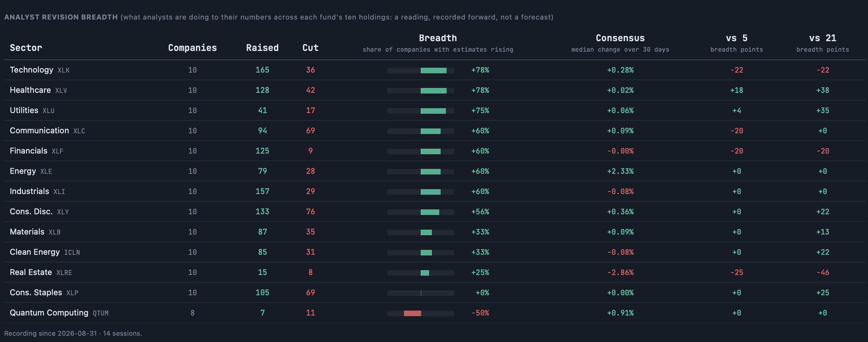Screen dimensions: 868x342
Task: Click Quantum Computing consensus value +0.91%
Action: (x=620, y=313)
